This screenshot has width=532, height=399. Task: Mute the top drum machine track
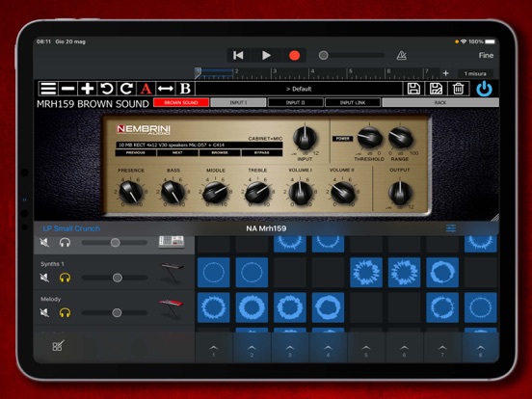click(x=44, y=242)
